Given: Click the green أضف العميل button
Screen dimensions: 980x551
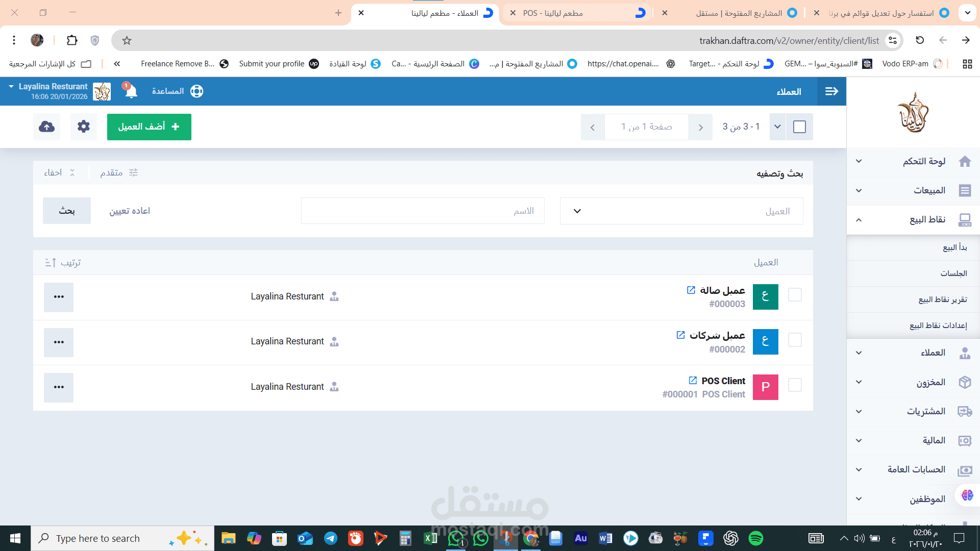Looking at the screenshot, I should click(149, 127).
